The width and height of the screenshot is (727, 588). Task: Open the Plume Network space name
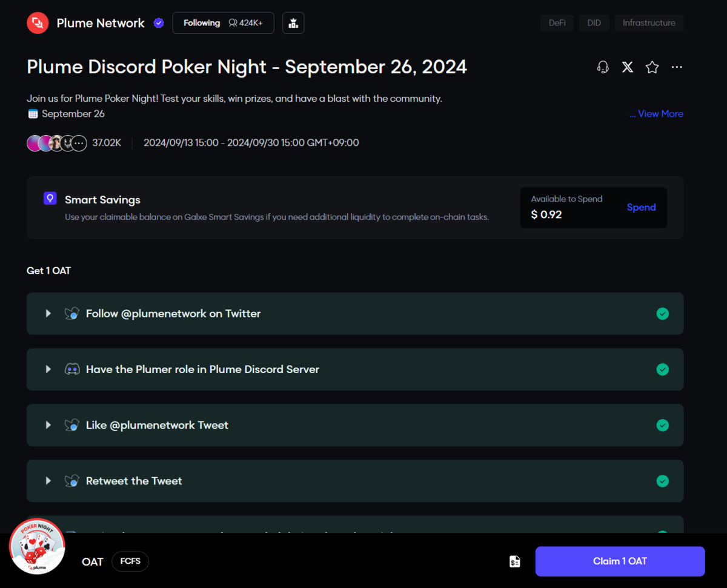[x=101, y=23]
